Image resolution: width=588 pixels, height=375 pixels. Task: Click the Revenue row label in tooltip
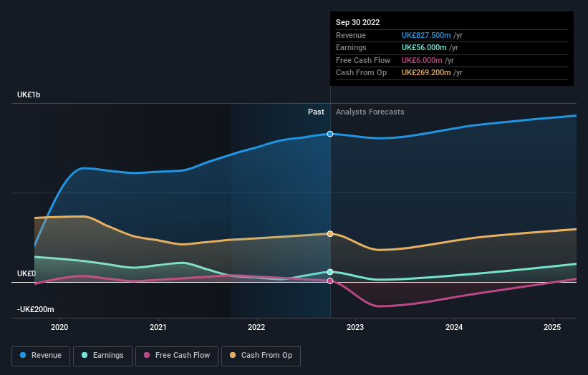[x=351, y=35]
